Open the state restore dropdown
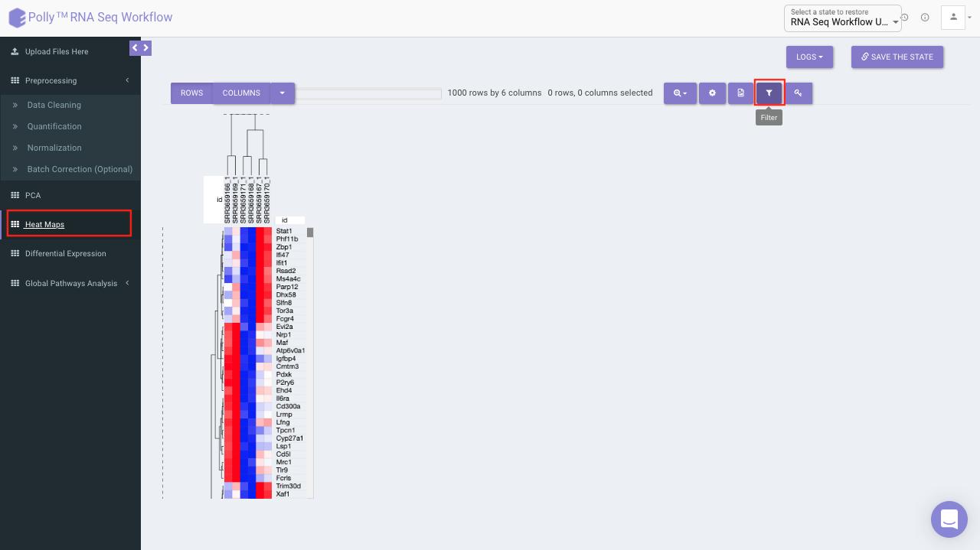Viewport: 980px width, 550px height. tap(842, 18)
